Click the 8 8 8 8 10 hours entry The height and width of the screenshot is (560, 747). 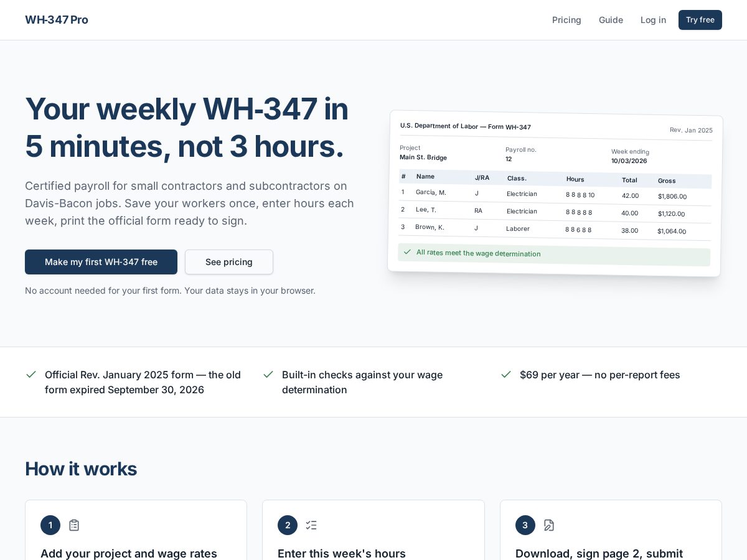580,195
